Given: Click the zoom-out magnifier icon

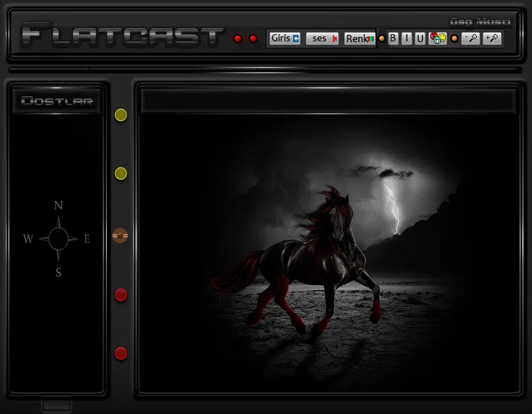Looking at the screenshot, I should (x=471, y=38).
